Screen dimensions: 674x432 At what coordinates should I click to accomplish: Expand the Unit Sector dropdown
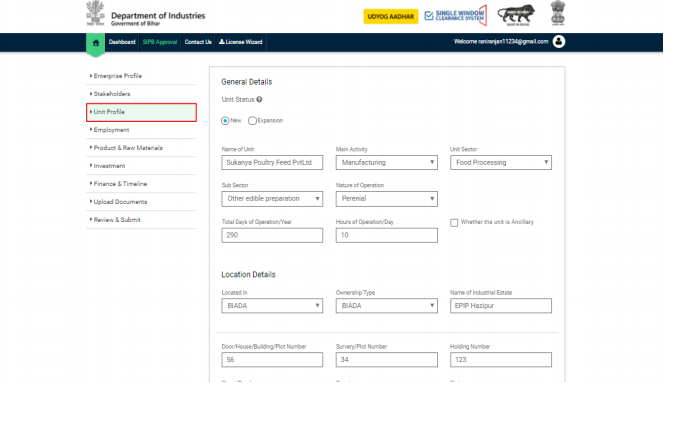[500, 162]
